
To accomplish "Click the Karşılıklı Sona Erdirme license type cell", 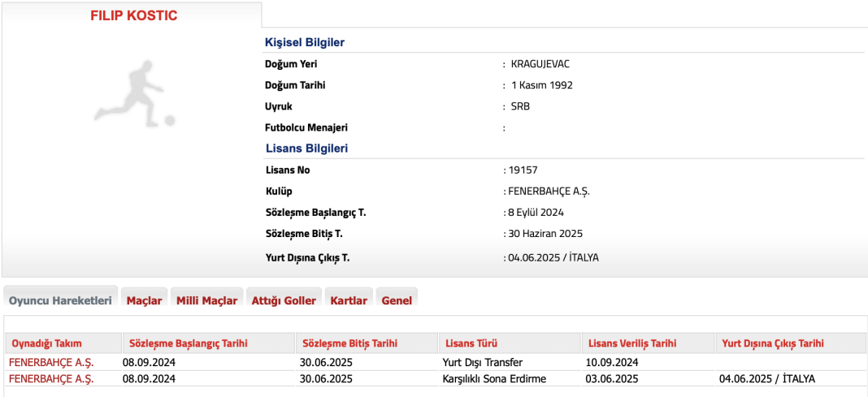I will coord(494,379).
